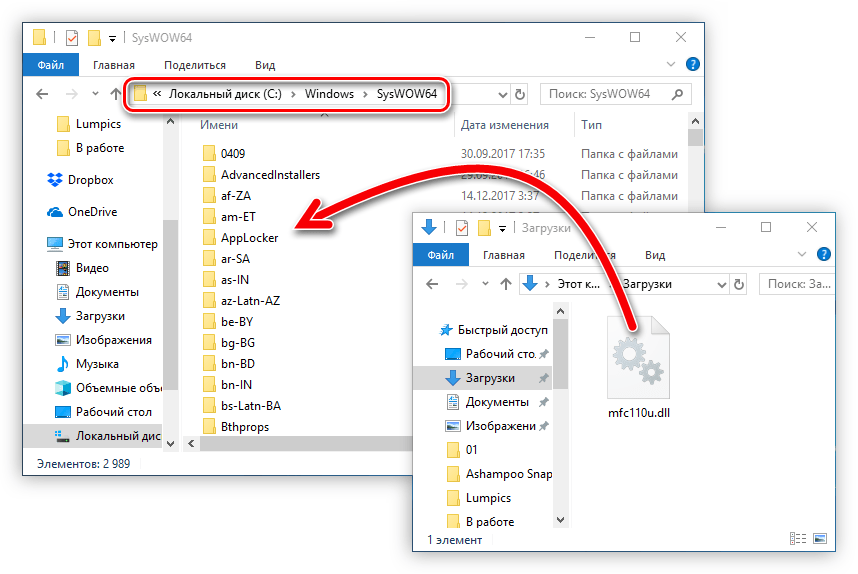Select Документы in Quick access list
858x574 pixels.
497,402
